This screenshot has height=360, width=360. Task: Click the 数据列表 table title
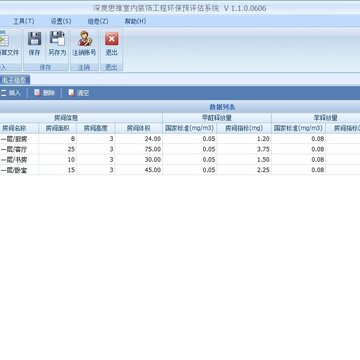click(x=222, y=107)
